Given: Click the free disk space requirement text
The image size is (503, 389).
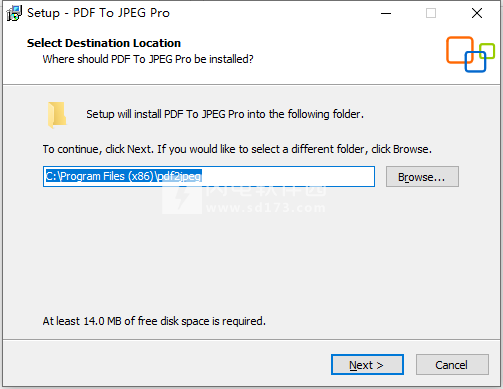Looking at the screenshot, I should click(x=154, y=321).
